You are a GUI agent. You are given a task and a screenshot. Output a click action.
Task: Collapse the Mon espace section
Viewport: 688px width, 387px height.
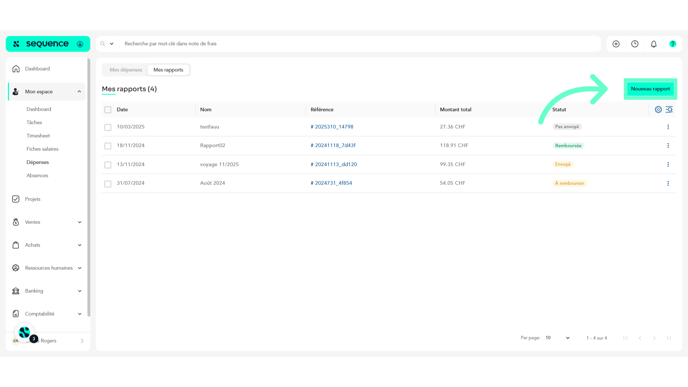(79, 92)
